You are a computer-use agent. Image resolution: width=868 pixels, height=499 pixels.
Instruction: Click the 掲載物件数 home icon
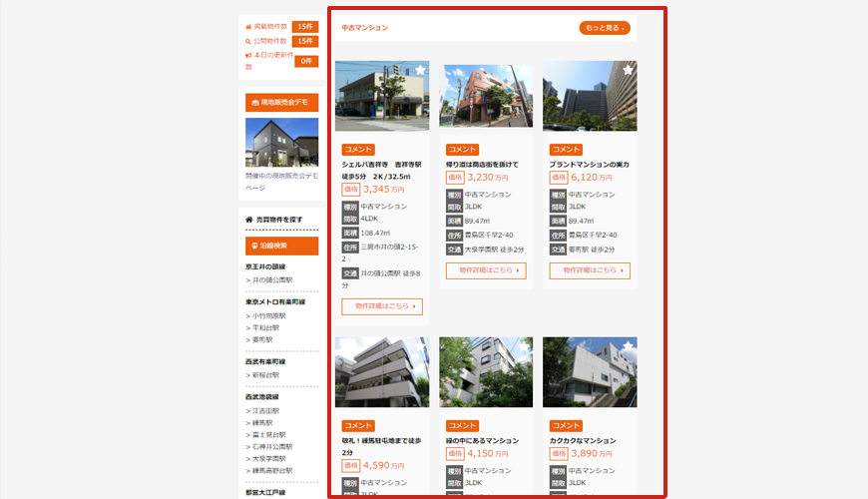[x=248, y=27]
